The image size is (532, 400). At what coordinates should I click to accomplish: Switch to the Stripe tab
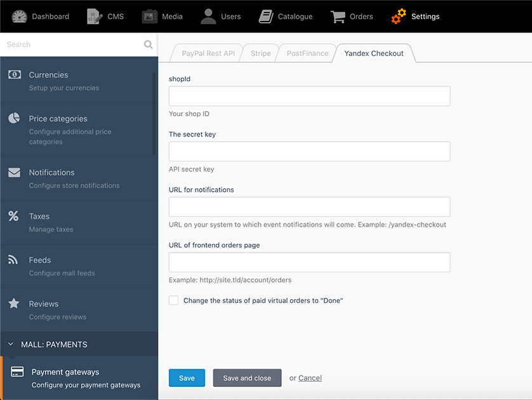[260, 53]
